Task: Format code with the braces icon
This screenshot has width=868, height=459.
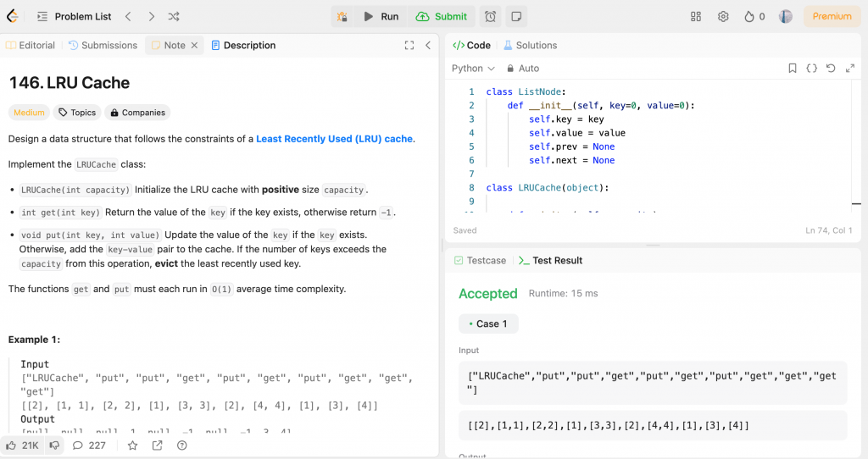Action: click(x=811, y=68)
